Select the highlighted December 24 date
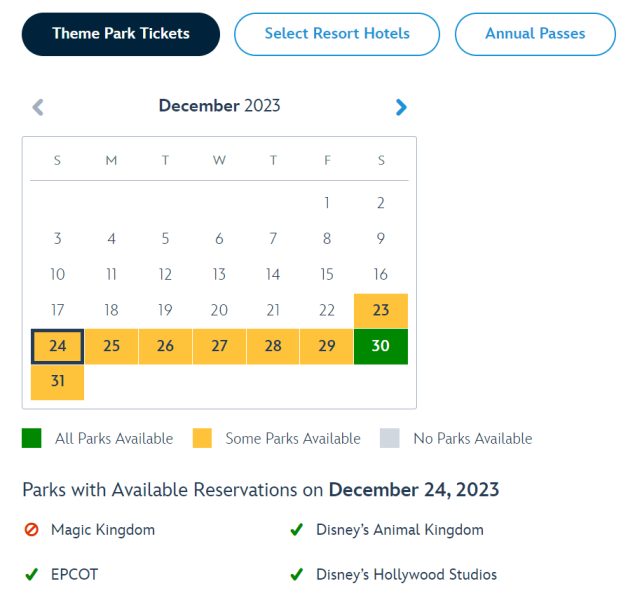Screen dimensions: 635x600 click(x=58, y=346)
